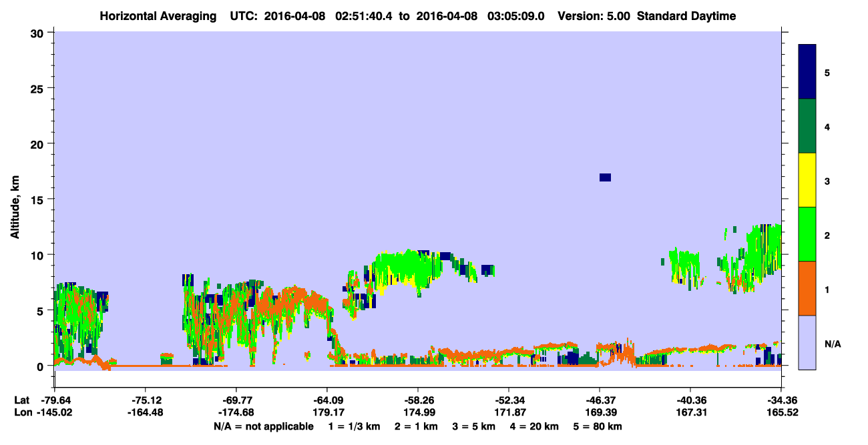Click the orange level 1 colorbar segment
This screenshot has height=445, width=868.
pyautogui.click(x=807, y=288)
